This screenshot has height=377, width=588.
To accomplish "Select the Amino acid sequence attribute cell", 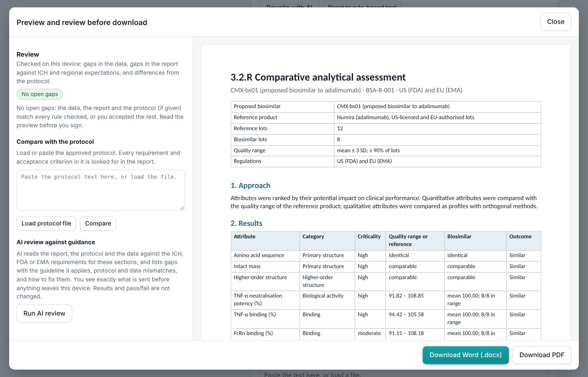I will pos(265,256).
